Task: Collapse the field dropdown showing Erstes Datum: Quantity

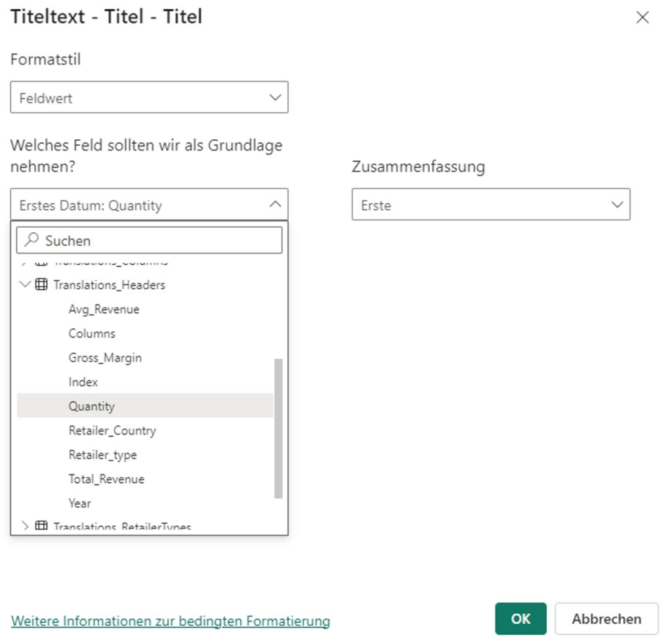Action: pos(149,205)
